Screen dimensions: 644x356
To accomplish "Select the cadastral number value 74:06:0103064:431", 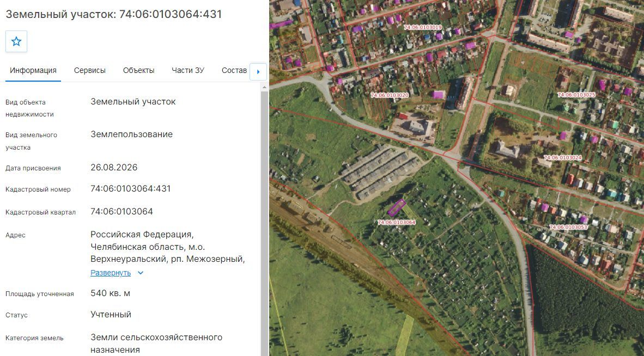I will (x=131, y=189).
